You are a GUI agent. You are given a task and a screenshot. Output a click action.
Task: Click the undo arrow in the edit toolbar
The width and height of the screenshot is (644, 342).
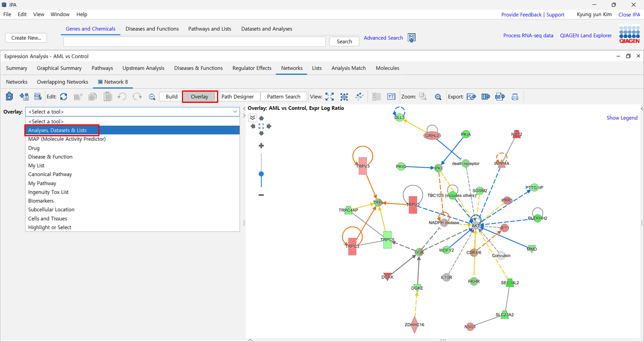tap(122, 97)
